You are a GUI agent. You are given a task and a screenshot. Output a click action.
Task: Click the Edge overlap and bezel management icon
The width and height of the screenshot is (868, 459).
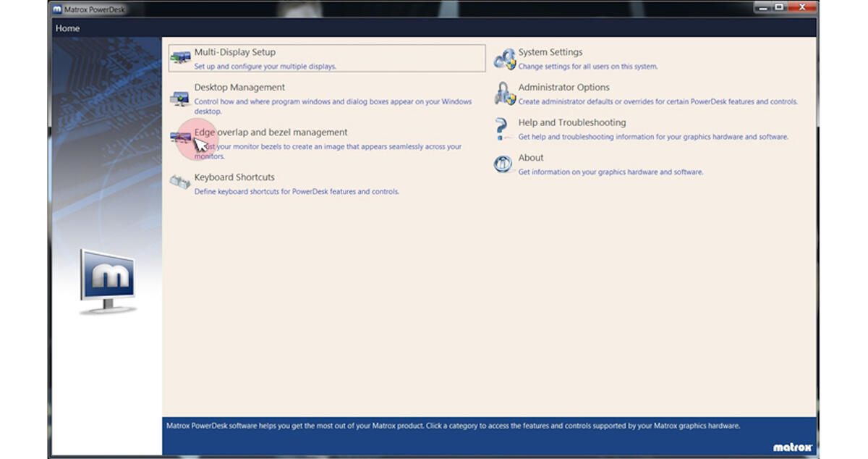(180, 137)
